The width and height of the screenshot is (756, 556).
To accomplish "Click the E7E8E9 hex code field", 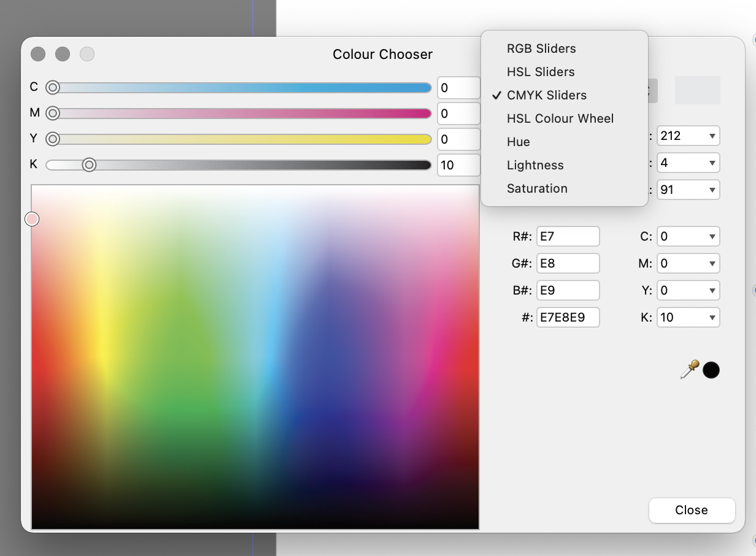I will point(568,317).
